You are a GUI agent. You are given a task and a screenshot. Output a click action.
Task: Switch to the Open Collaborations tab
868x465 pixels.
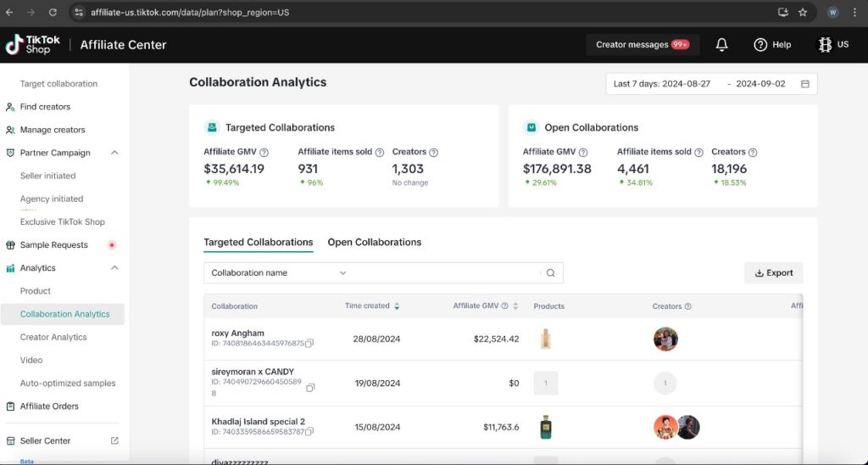pos(374,242)
